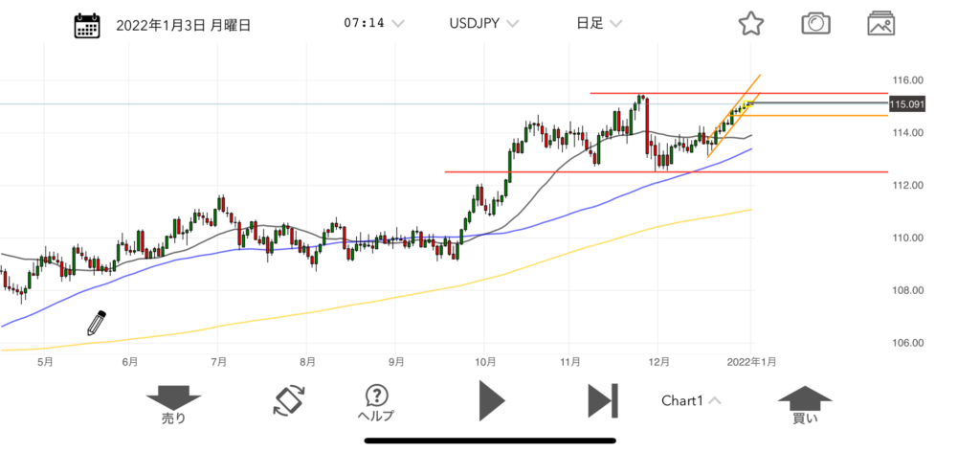
Task: Start chart playback with play button
Action: [491, 399]
